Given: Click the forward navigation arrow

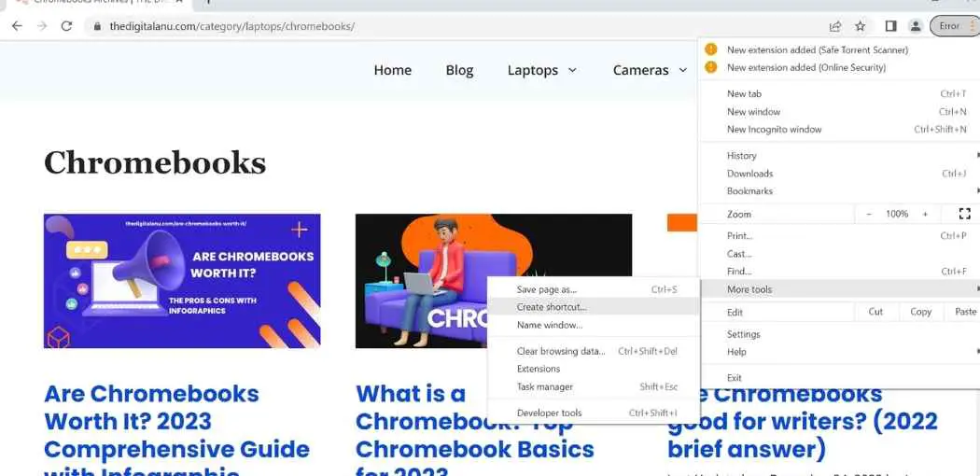Looking at the screenshot, I should [42, 26].
